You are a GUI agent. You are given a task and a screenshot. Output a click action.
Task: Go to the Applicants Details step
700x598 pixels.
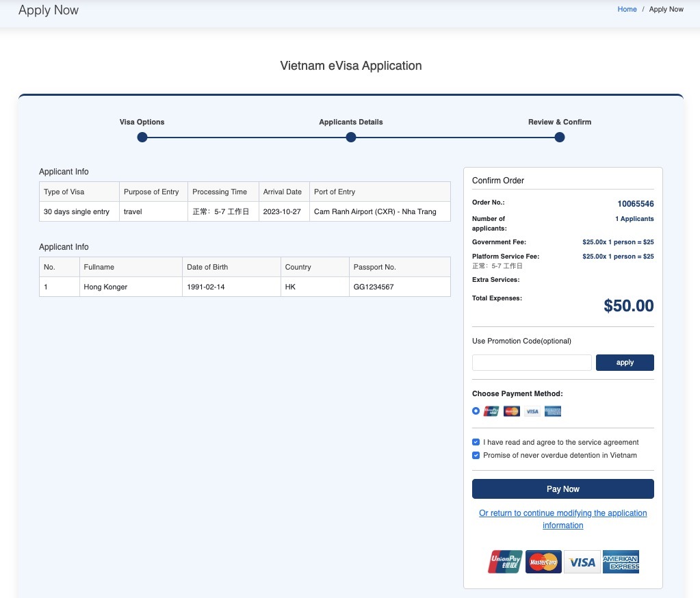351,138
